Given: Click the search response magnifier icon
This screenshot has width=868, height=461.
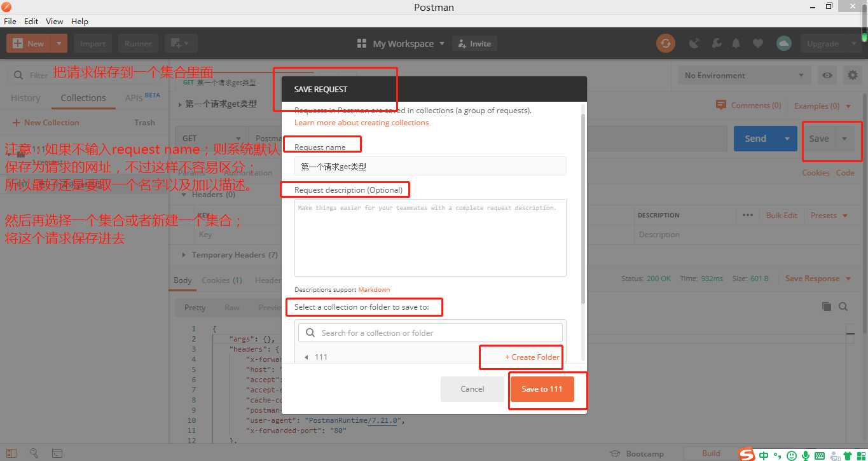Looking at the screenshot, I should [x=843, y=306].
